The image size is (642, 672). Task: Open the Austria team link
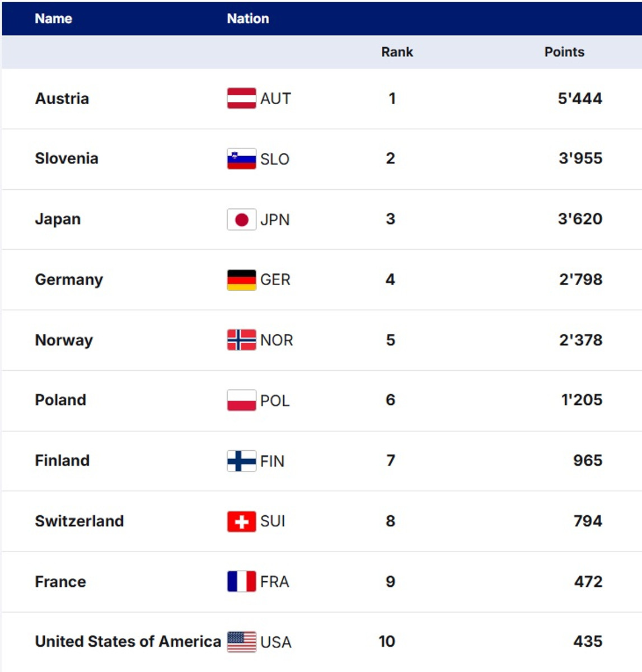pyautogui.click(x=62, y=99)
